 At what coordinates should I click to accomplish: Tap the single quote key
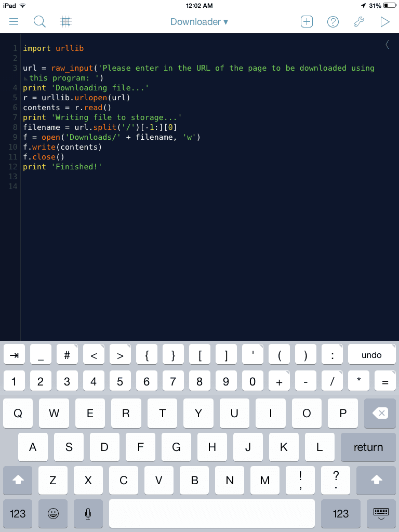253,354
